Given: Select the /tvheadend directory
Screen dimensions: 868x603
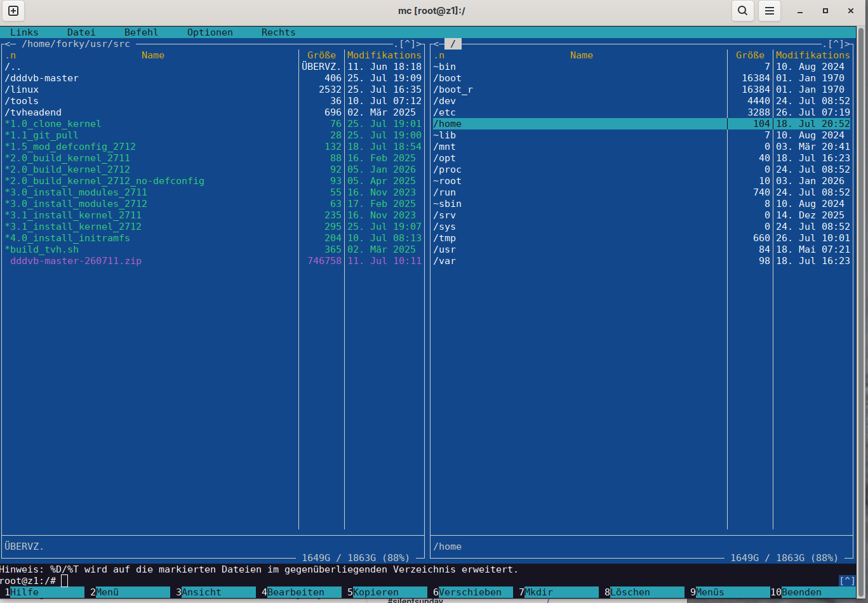Looking at the screenshot, I should [x=213, y=112].
